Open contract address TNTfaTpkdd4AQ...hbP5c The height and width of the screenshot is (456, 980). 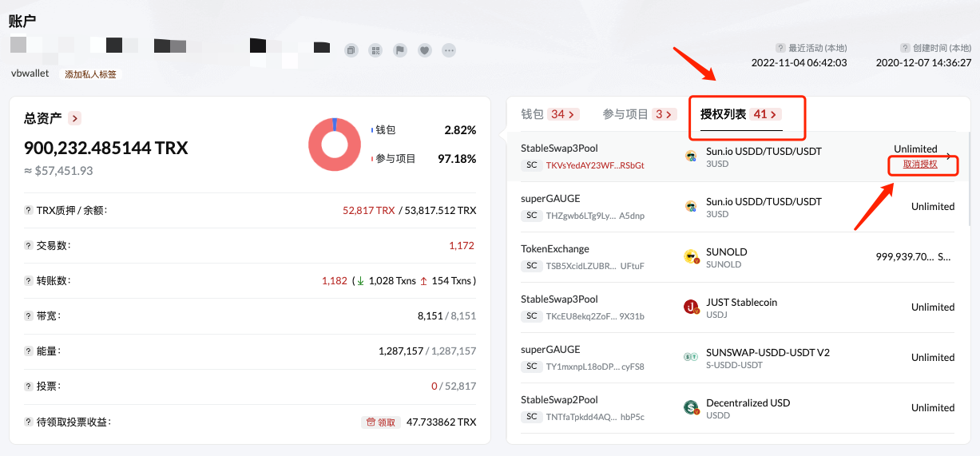[x=595, y=417]
